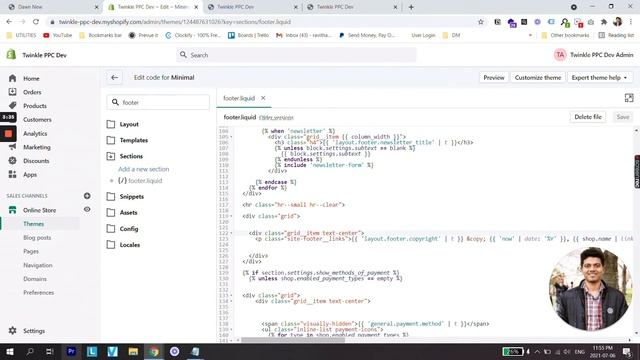Fold code at line 119
640x360 pixels.
231,216
